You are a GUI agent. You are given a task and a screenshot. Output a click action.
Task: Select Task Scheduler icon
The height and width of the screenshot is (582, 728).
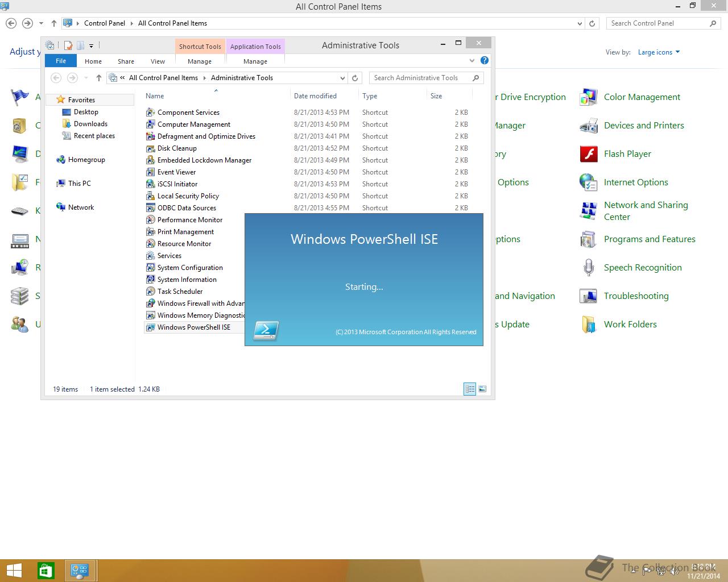[x=150, y=292]
